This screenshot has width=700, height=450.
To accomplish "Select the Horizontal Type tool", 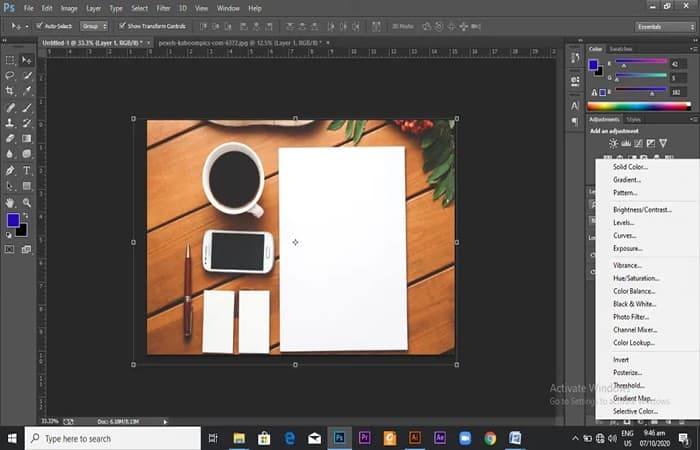I will click(x=26, y=170).
